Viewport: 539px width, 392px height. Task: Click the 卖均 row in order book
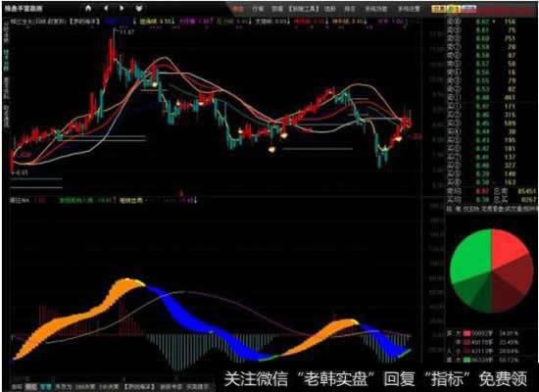click(492, 191)
